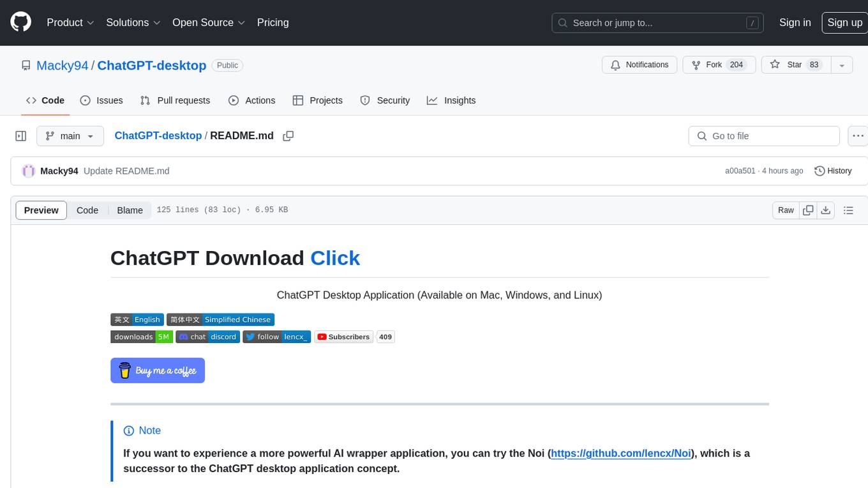Image resolution: width=868 pixels, height=488 pixels.
Task: Open the downloads 5M badge
Action: point(142,337)
